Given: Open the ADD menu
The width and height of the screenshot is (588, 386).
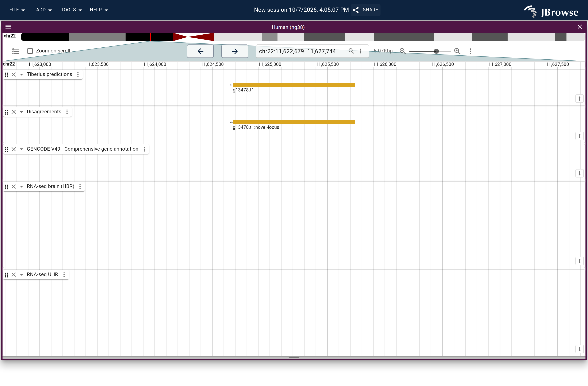Looking at the screenshot, I should [44, 10].
